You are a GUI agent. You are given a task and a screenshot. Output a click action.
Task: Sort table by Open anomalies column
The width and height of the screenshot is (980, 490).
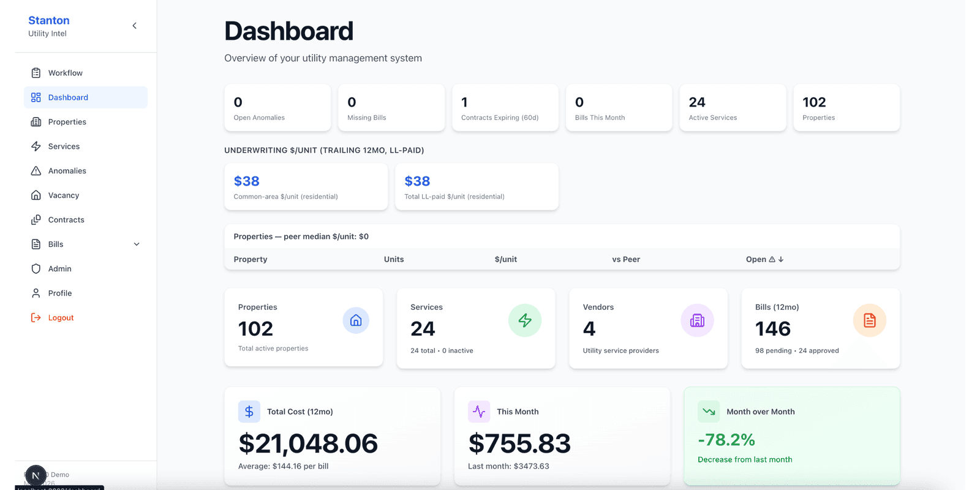coord(764,259)
